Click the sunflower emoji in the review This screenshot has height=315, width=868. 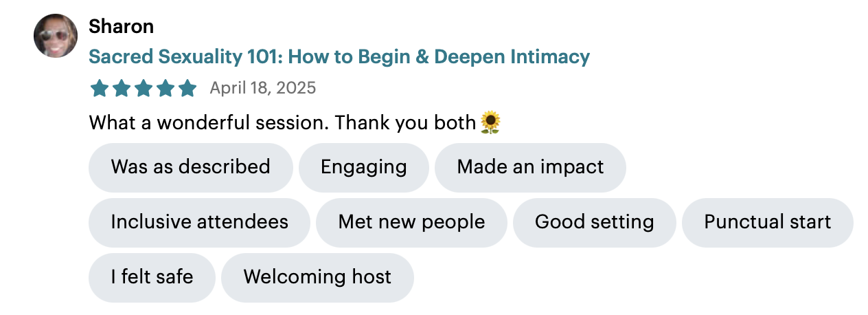click(x=490, y=122)
